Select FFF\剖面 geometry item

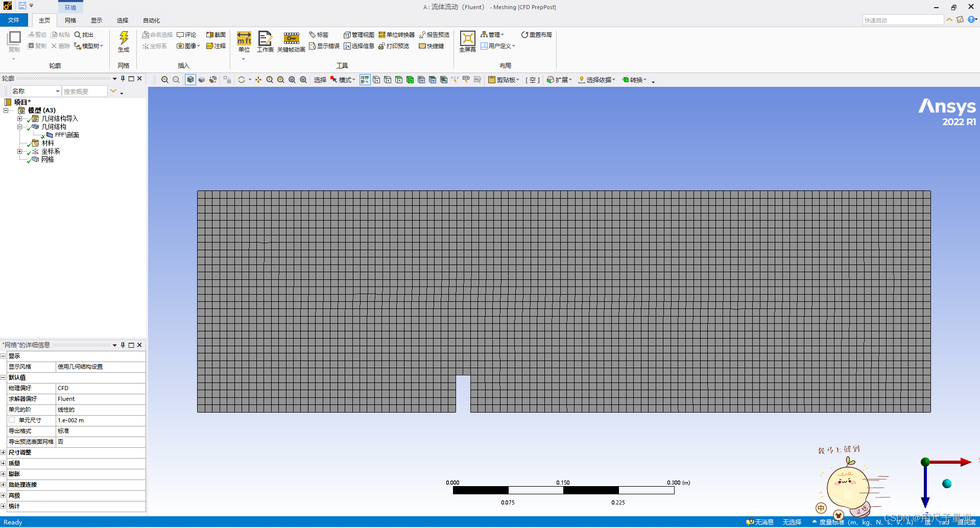[x=67, y=135]
